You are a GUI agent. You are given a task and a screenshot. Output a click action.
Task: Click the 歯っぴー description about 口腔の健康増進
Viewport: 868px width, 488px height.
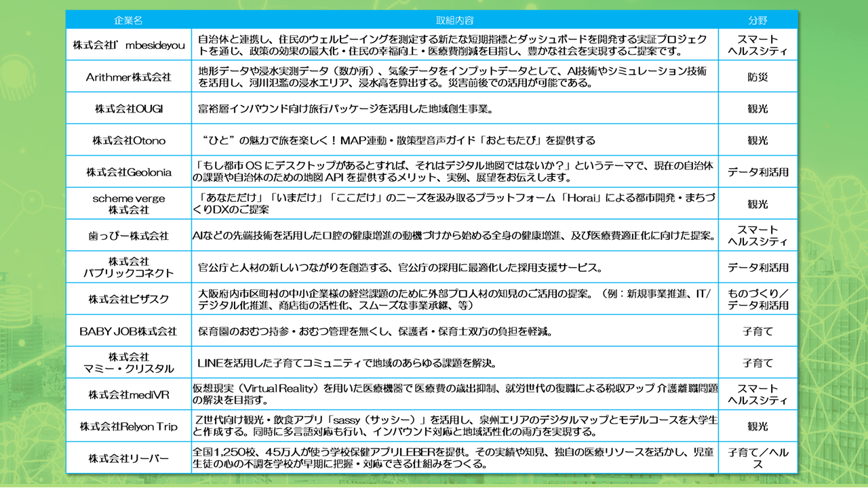454,236
